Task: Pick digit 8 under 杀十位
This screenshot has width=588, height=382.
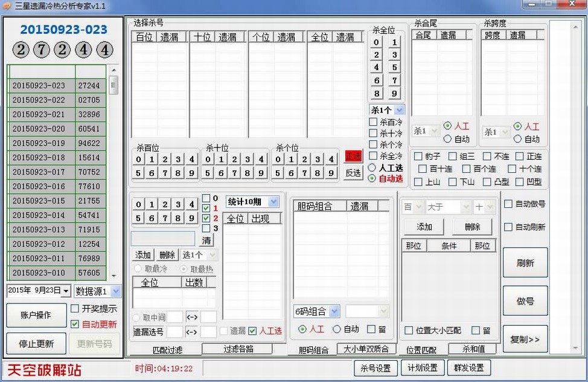Action: click(x=248, y=173)
